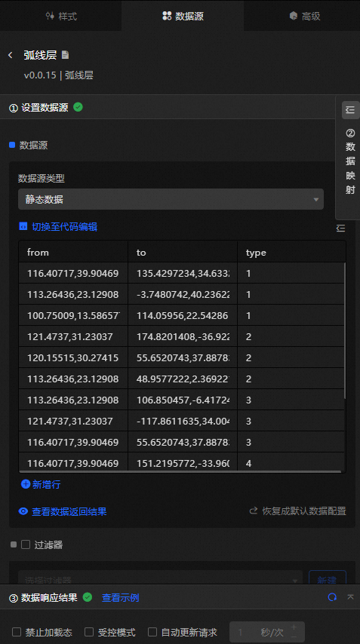This screenshot has width=360, height=644.
Task: Click the minus stepper on 秒/次 field
Action: [x=294, y=636]
